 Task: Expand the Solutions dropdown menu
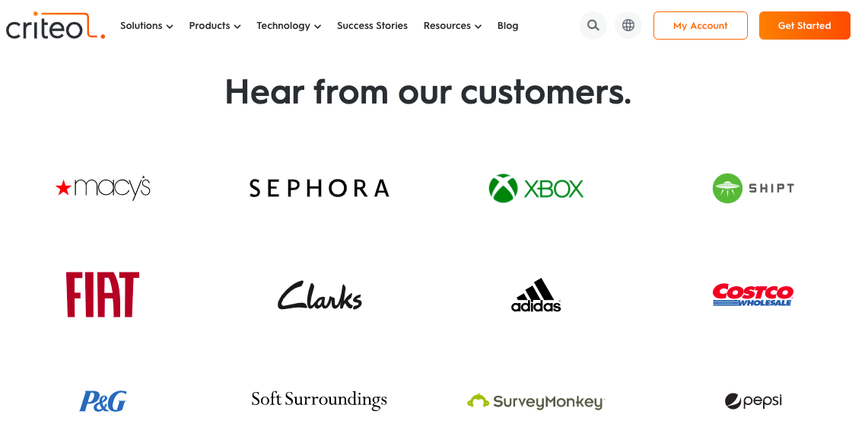click(147, 25)
